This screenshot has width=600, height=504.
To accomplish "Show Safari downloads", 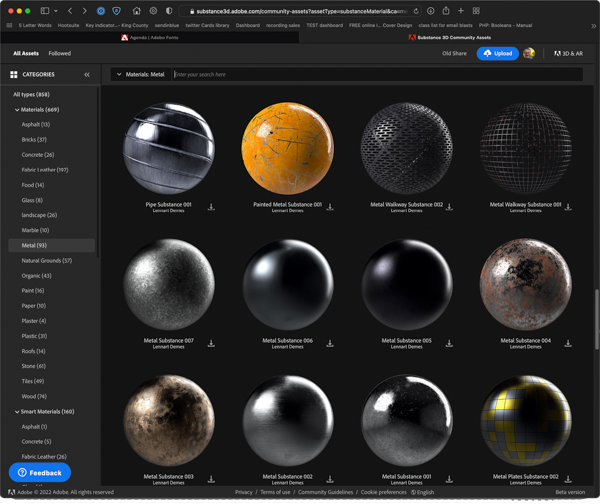I will pyautogui.click(x=430, y=11).
